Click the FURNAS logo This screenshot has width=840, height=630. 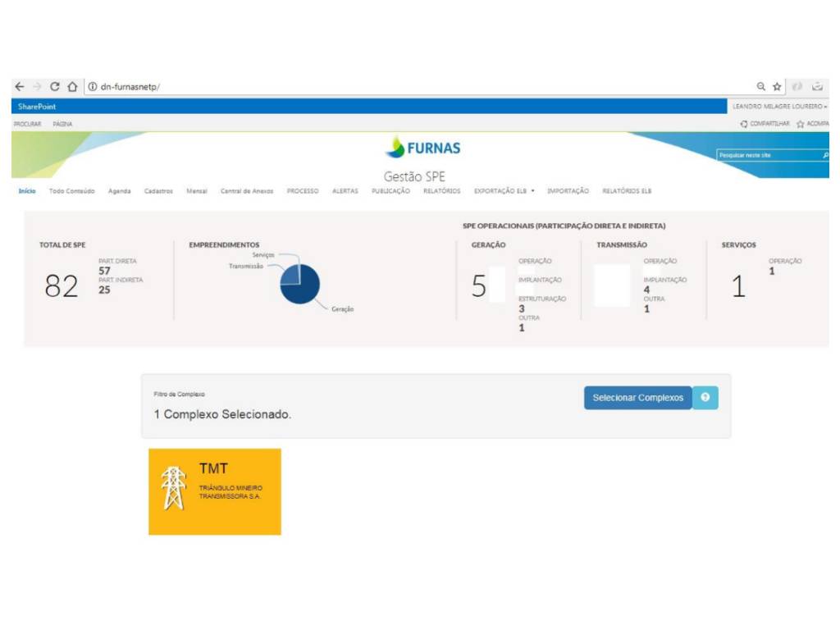point(422,148)
